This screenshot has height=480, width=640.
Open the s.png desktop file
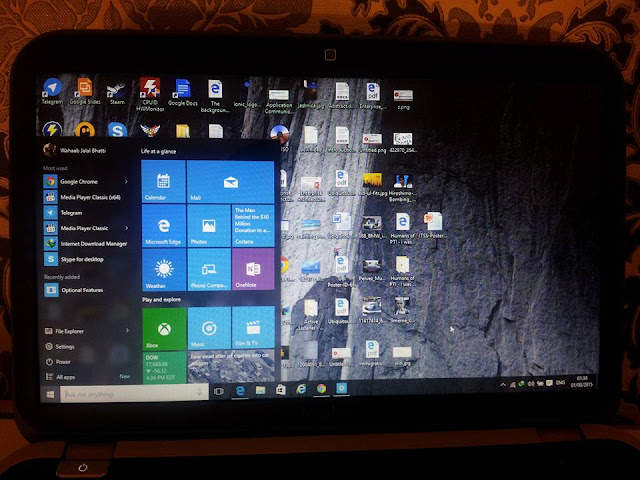[403, 99]
